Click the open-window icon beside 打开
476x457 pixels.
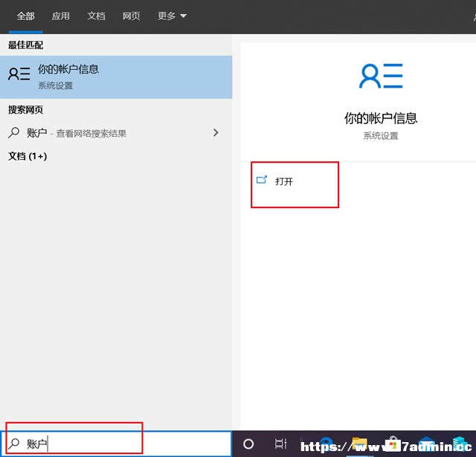[x=261, y=180]
